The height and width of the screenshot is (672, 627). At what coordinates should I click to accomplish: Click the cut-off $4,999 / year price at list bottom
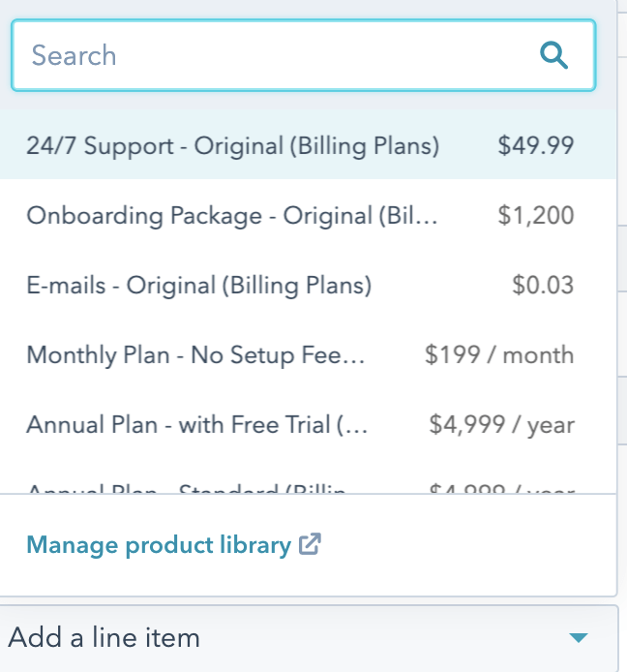(501, 490)
